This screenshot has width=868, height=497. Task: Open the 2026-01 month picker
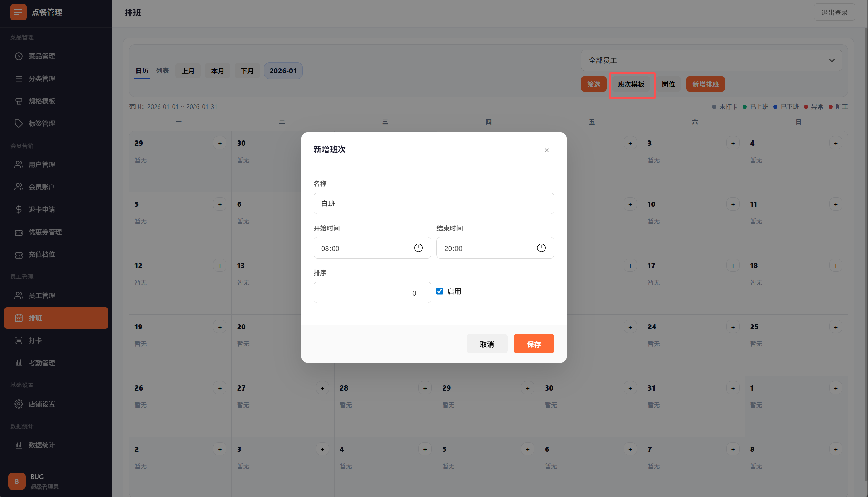283,71
